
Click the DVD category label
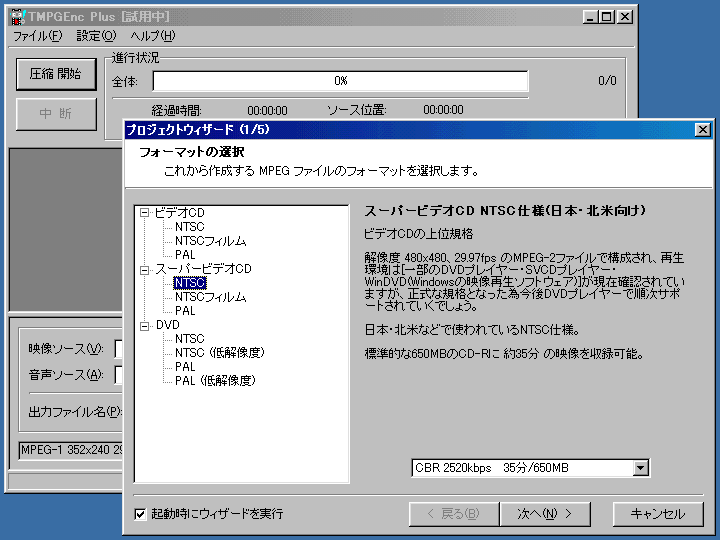point(168,325)
